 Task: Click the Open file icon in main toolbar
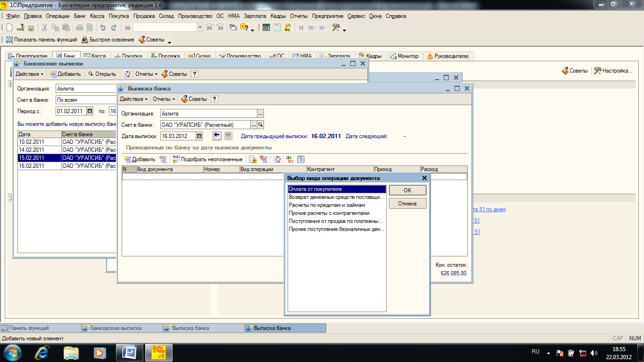coord(20,27)
